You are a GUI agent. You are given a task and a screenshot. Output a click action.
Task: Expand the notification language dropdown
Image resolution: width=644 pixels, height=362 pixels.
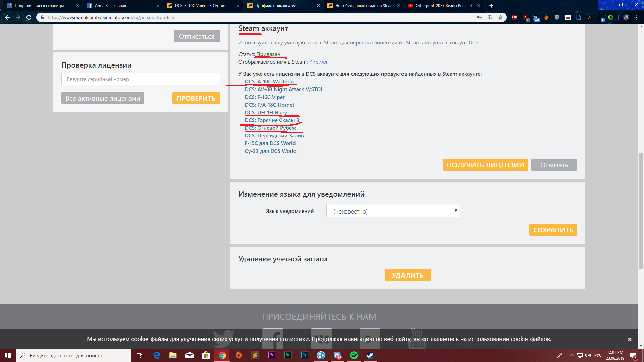point(393,211)
